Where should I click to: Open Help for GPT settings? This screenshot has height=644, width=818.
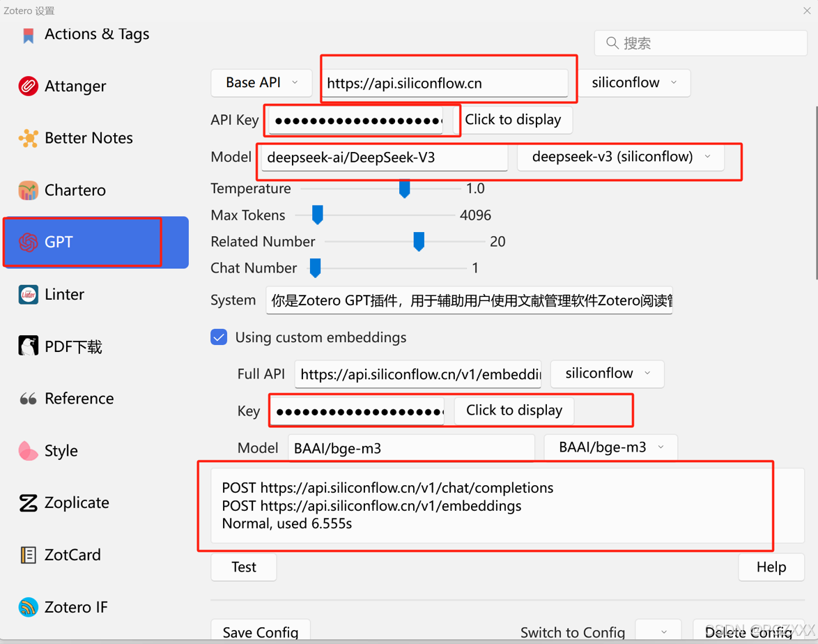tap(771, 567)
